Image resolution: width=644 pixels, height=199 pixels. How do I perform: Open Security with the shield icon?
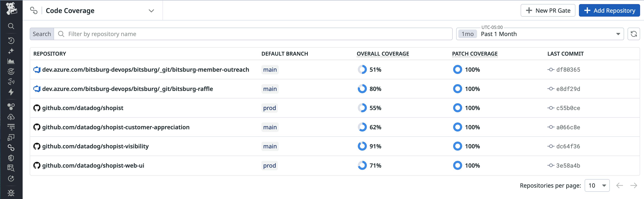11,158
